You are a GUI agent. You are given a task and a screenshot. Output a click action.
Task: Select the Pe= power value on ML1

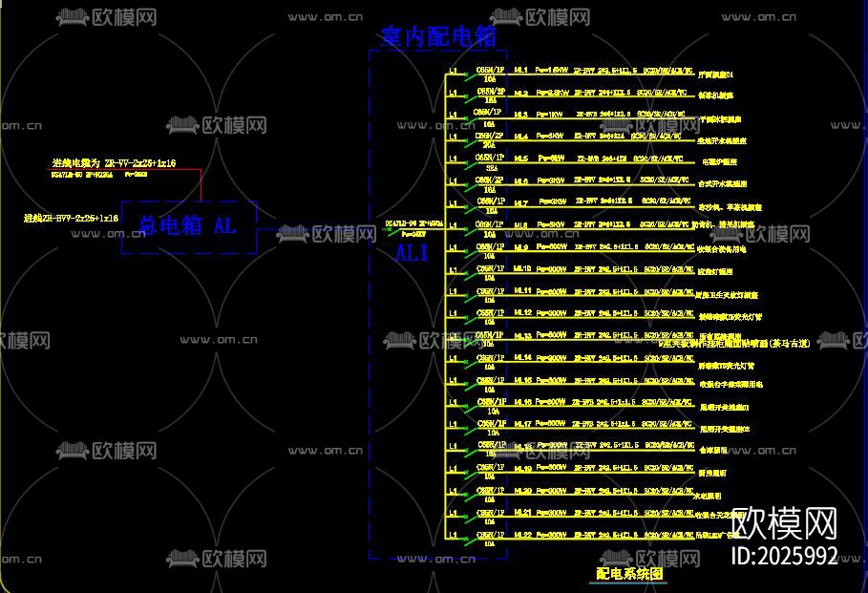(x=551, y=71)
